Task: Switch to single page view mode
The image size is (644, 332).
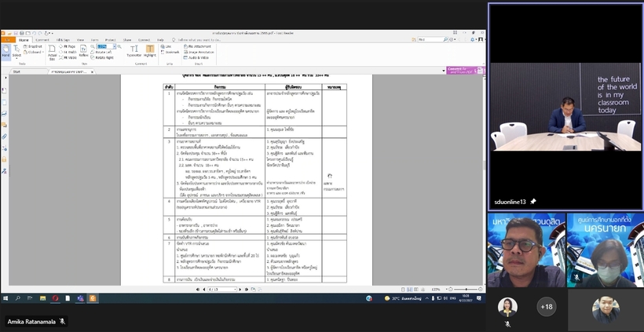Action: coord(404,290)
